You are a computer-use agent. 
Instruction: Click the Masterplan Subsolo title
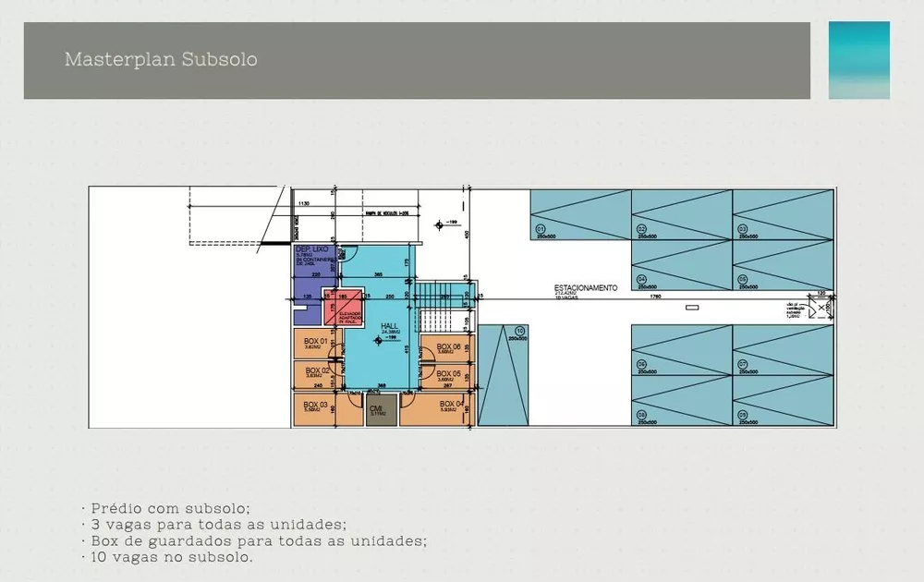pos(161,59)
